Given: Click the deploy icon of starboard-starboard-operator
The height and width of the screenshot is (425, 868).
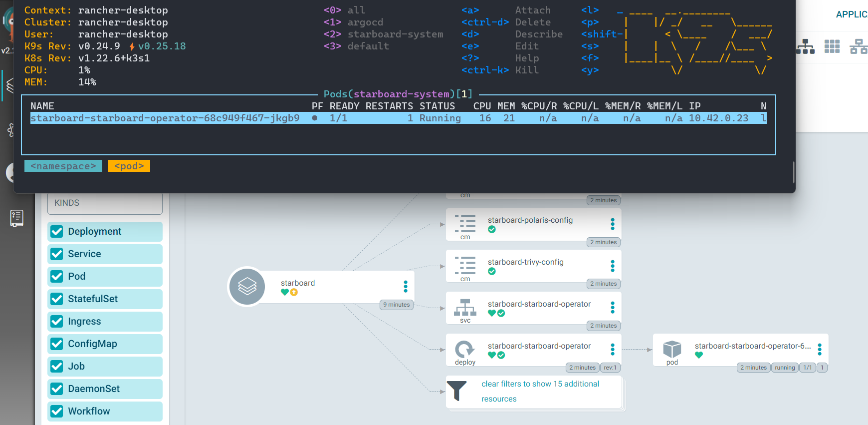Looking at the screenshot, I should pos(465,349).
